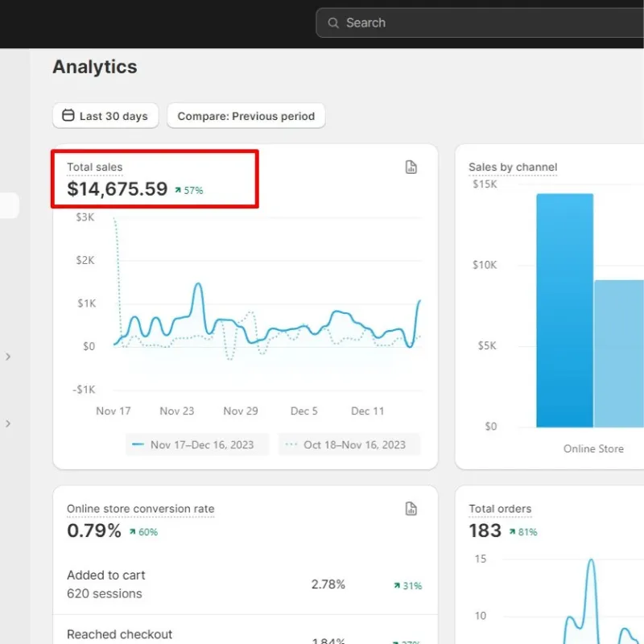Screen dimensions: 644x644
Task: Click the $15K label in Sales by channel
Action: point(485,184)
